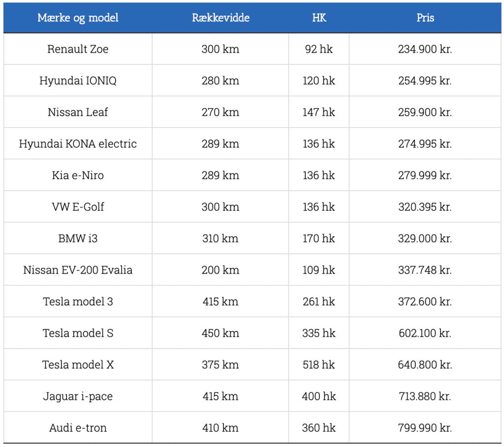Click the Pris column header
The image size is (504, 447).
425,18
